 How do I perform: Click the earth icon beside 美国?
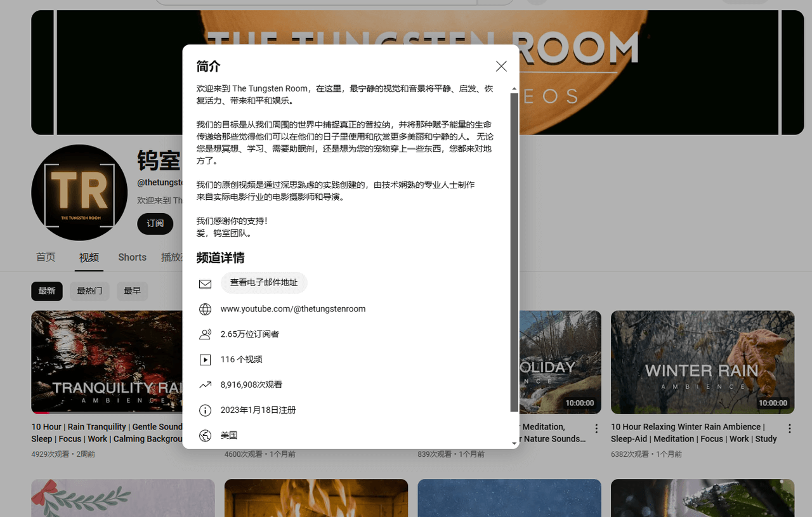[x=205, y=436]
